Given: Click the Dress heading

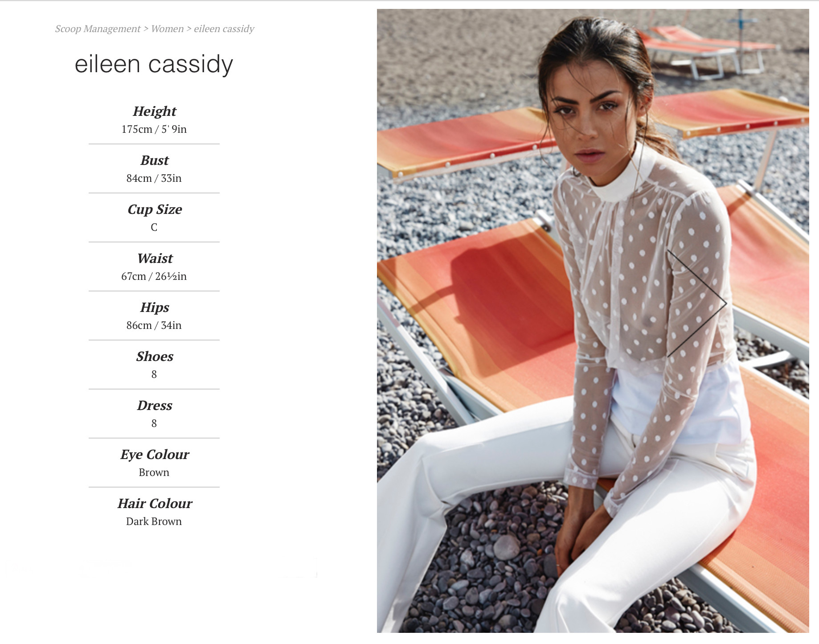Looking at the screenshot, I should [154, 406].
